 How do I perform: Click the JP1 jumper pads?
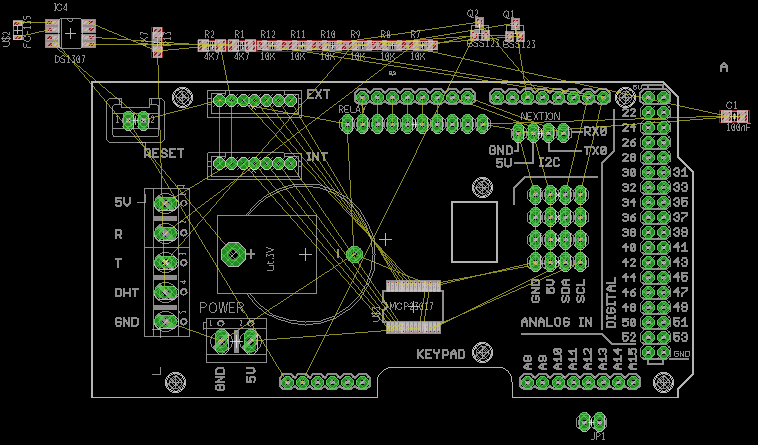coord(592,422)
